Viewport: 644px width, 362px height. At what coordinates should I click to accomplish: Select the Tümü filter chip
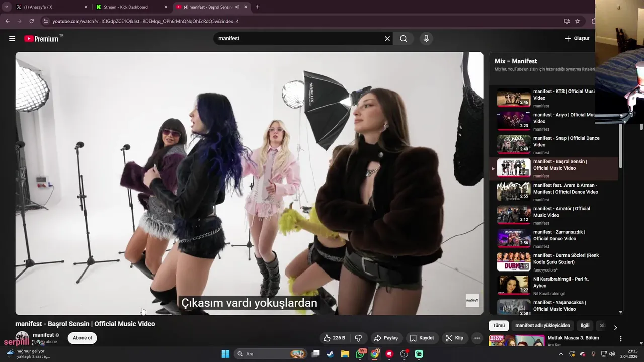click(499, 325)
